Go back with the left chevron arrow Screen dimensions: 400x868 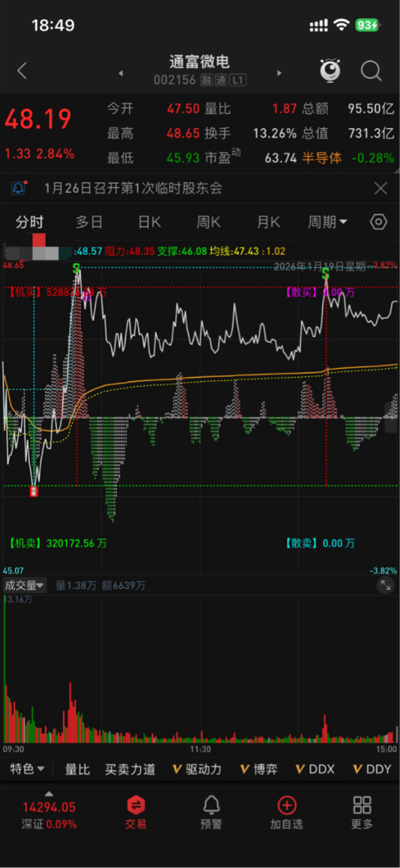(22, 71)
